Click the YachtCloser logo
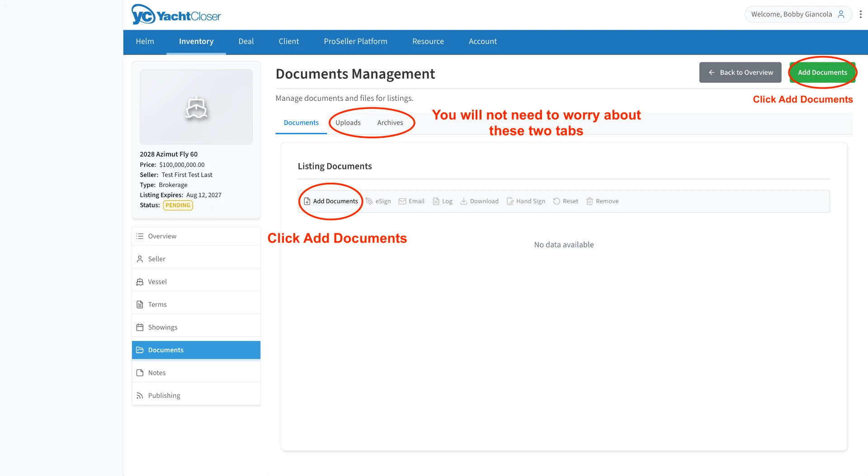This screenshot has height=476, width=868. [176, 14]
